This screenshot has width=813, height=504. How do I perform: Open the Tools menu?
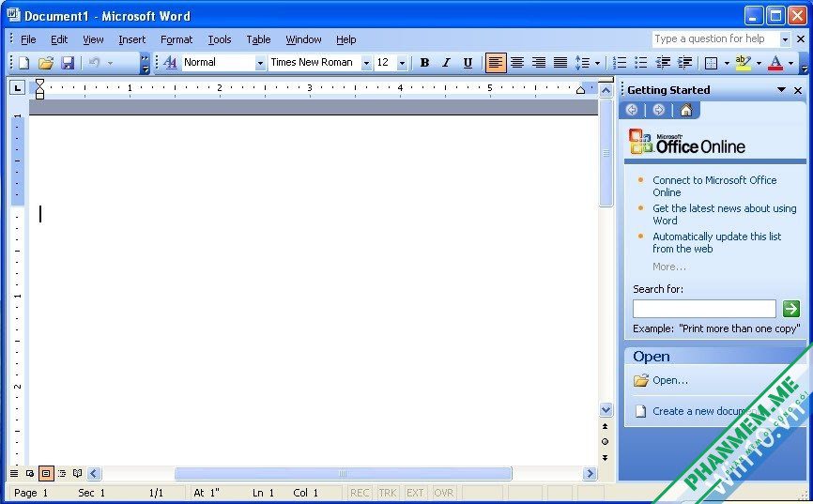point(220,39)
